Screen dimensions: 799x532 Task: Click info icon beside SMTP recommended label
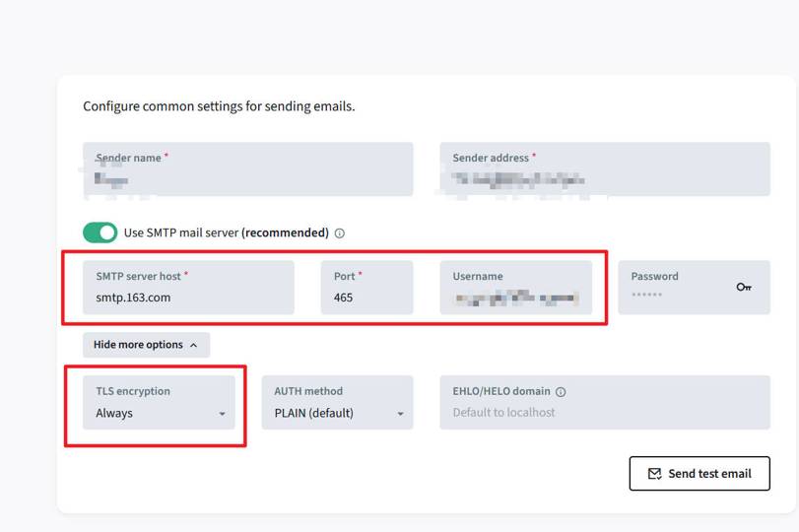[x=340, y=233]
